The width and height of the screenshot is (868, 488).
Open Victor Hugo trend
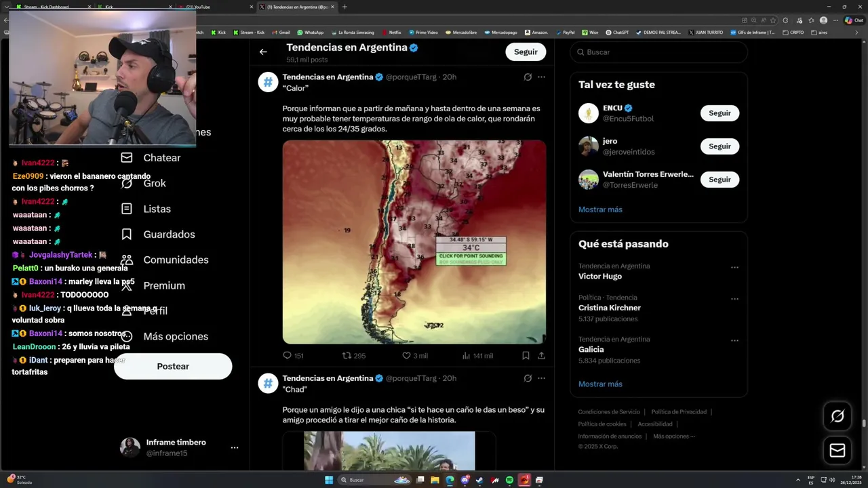pos(600,277)
